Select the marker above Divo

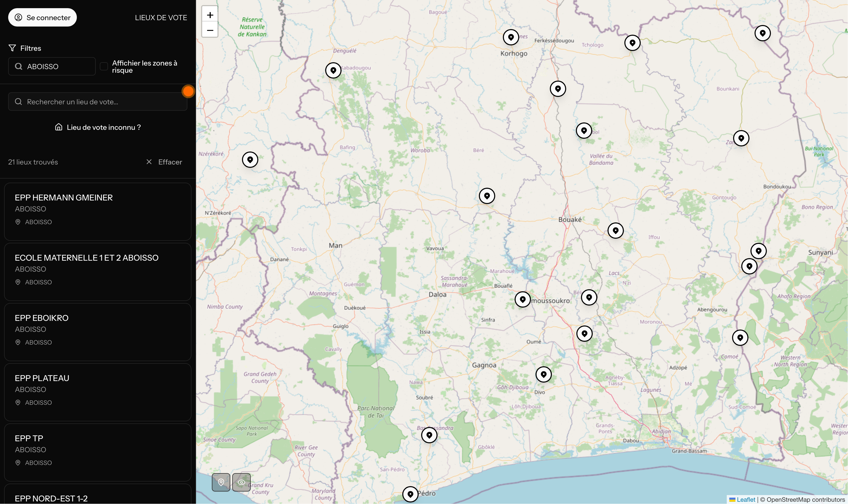[543, 374]
